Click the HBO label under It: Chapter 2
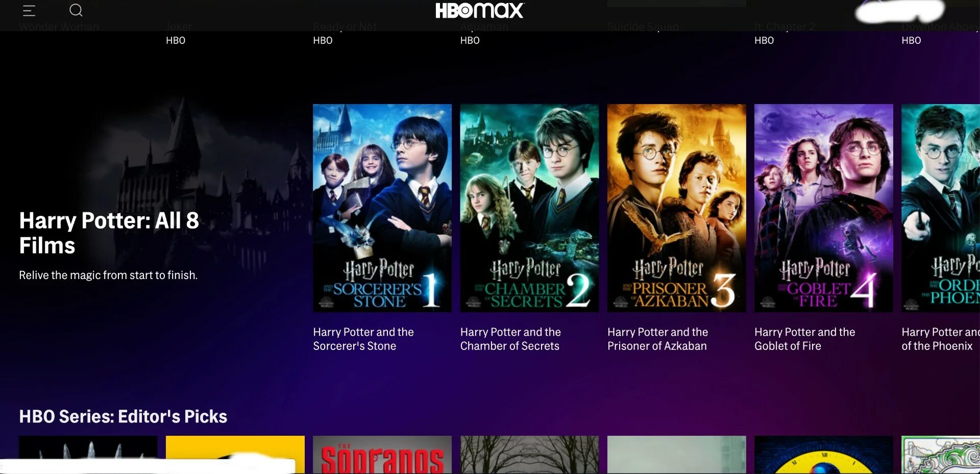The width and height of the screenshot is (980, 474). [764, 40]
